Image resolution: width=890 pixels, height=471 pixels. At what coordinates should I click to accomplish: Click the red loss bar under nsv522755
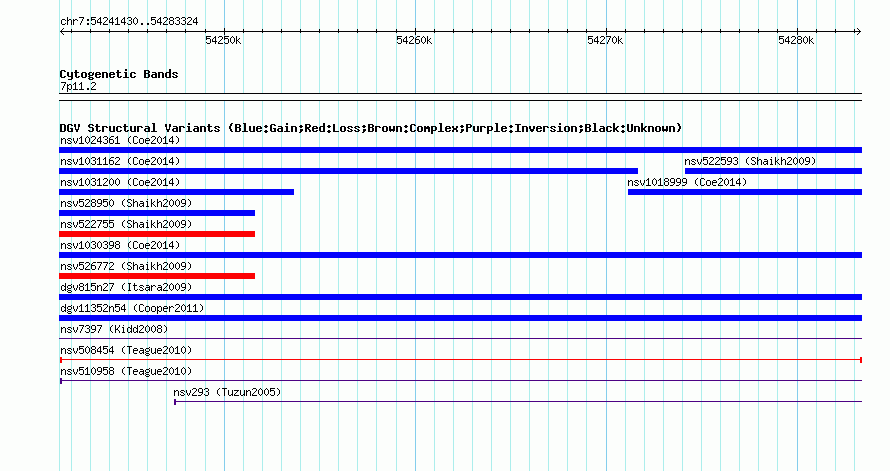click(x=157, y=234)
